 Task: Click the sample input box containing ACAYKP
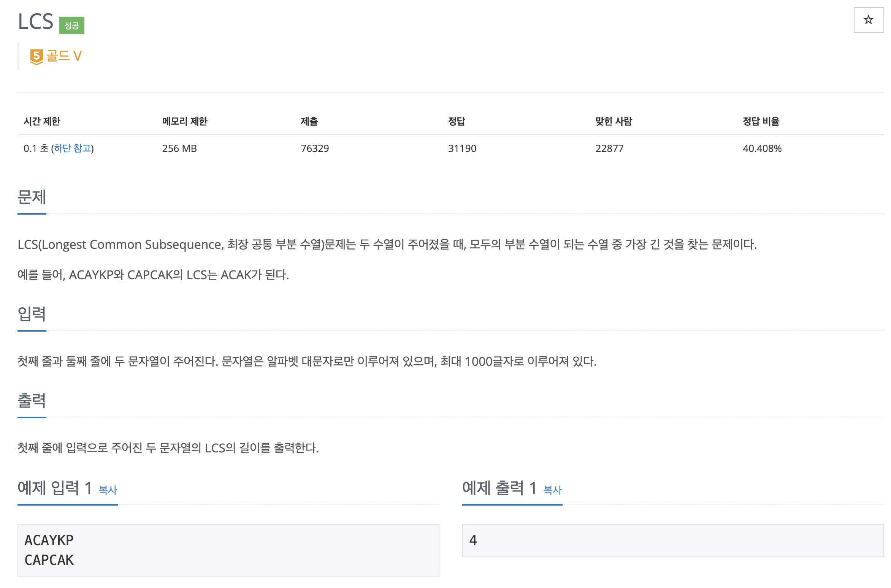click(x=228, y=550)
